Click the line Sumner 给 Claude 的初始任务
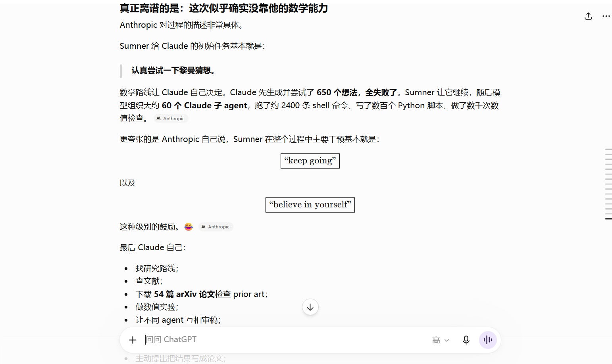This screenshot has width=612, height=364. 192,46
